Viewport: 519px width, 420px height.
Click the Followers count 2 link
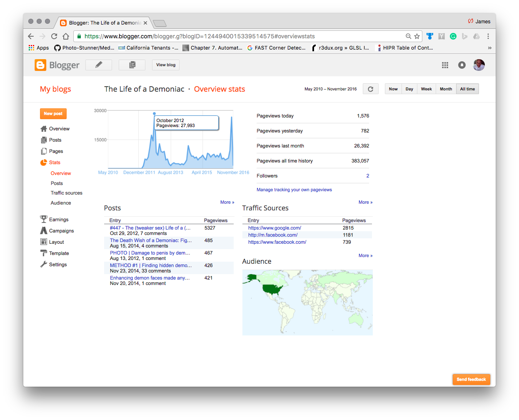coord(368,176)
